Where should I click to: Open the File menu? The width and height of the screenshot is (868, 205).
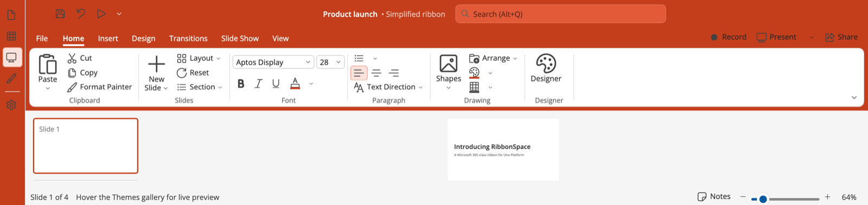[x=42, y=38]
